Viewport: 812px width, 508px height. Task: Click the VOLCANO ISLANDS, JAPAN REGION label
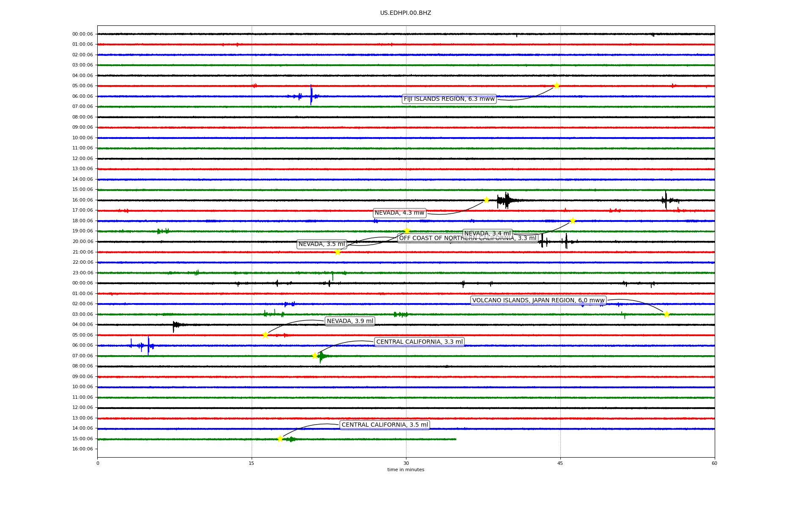[x=538, y=301]
